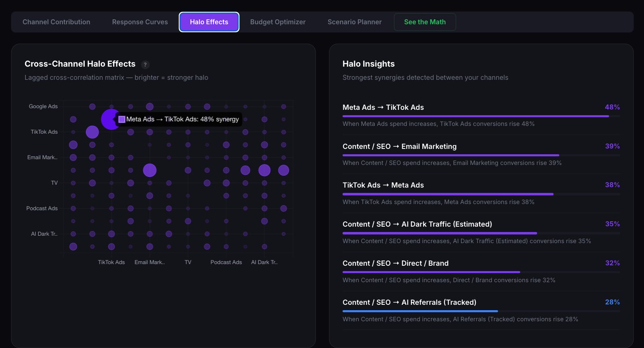Click the 35% synergy value

(x=612, y=224)
